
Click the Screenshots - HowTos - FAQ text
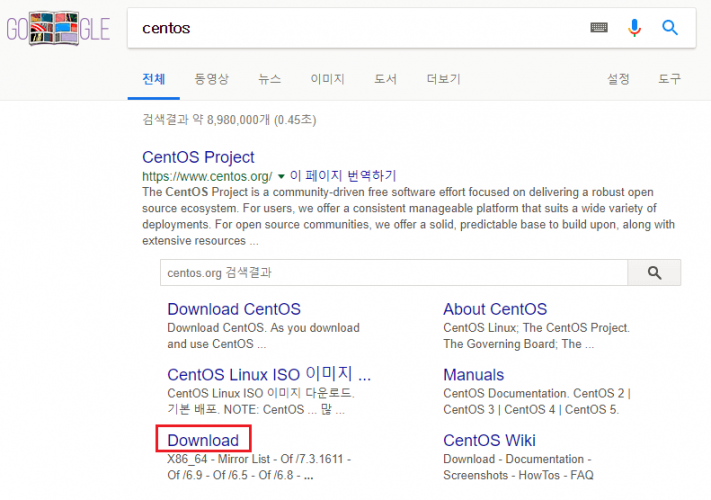pyautogui.click(x=518, y=475)
